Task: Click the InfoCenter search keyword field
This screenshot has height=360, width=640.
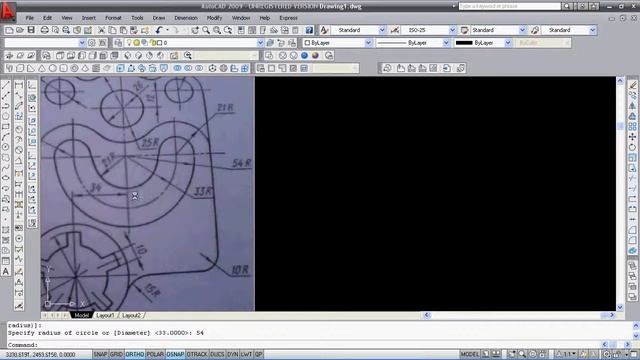Action: [x=509, y=6]
